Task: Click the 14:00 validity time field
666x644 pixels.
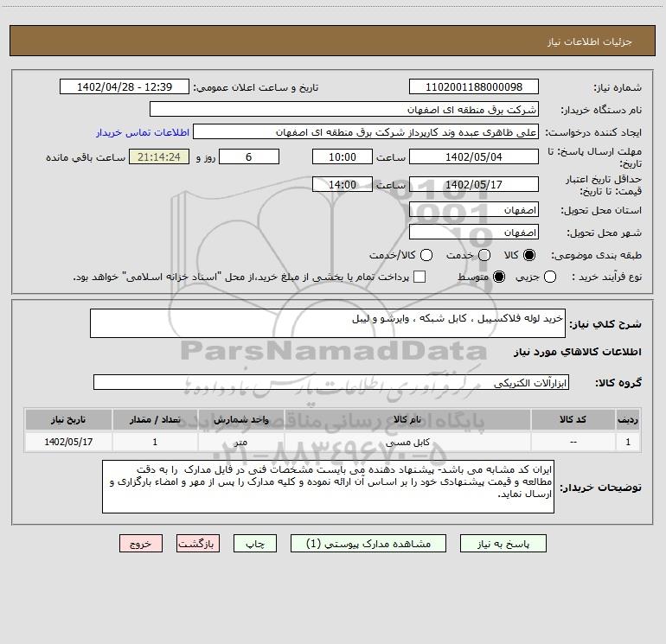Action: (343, 184)
